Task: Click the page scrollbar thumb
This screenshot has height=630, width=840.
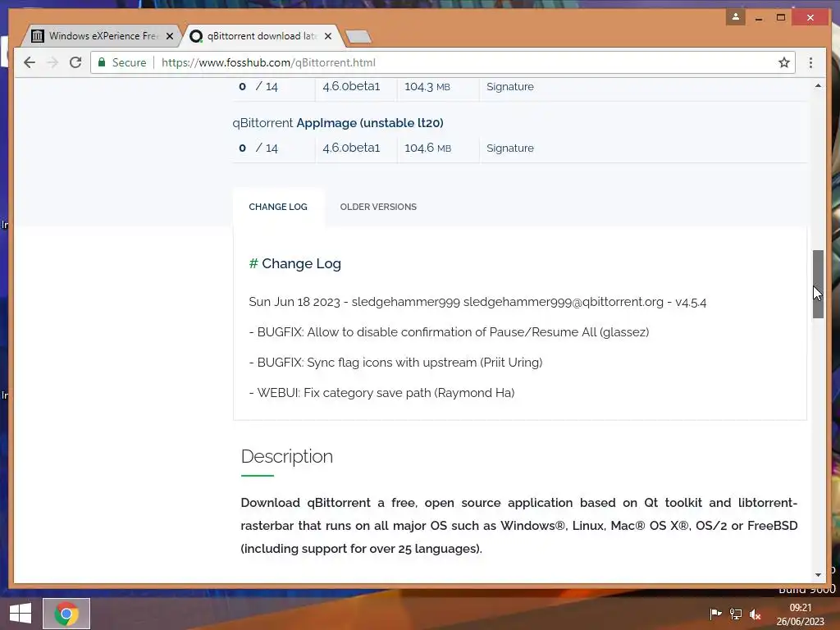Action: coord(818,284)
